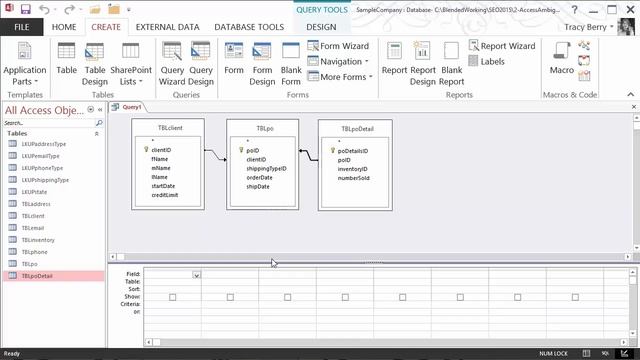640x360 pixels.
Task: Open the Form Wizard
Action: [x=338, y=46]
